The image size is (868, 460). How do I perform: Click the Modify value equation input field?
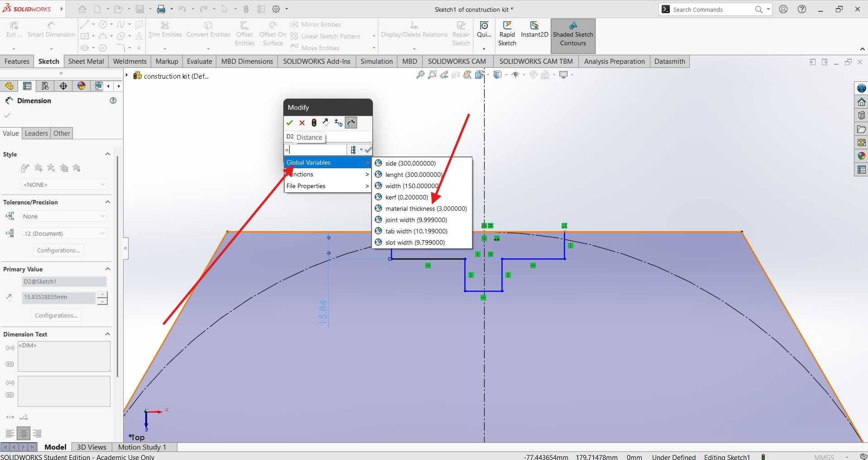(315, 150)
